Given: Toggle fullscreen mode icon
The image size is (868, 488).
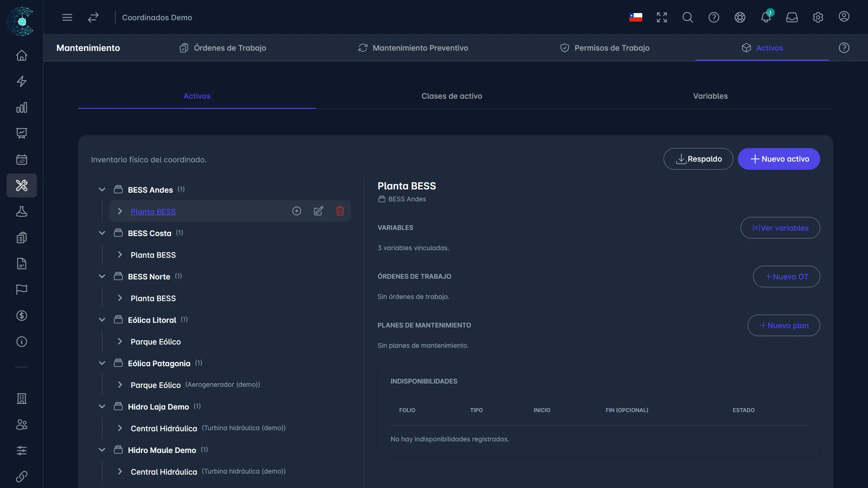Looking at the screenshot, I should coord(662,17).
